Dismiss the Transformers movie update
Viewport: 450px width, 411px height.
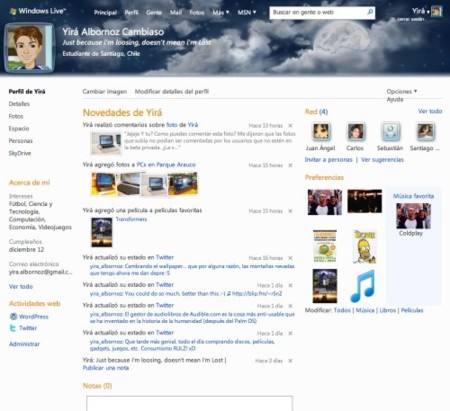(x=290, y=211)
